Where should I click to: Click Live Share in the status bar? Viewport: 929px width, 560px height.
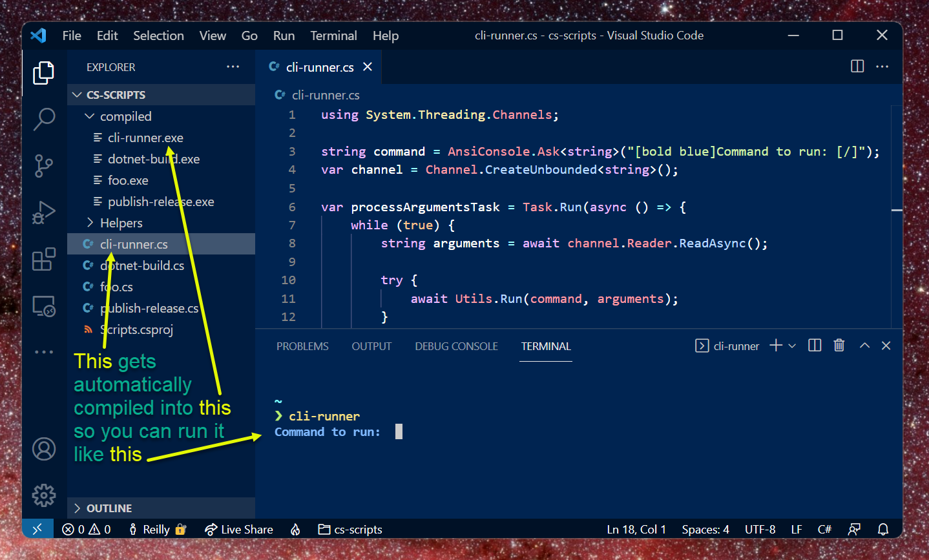239,530
